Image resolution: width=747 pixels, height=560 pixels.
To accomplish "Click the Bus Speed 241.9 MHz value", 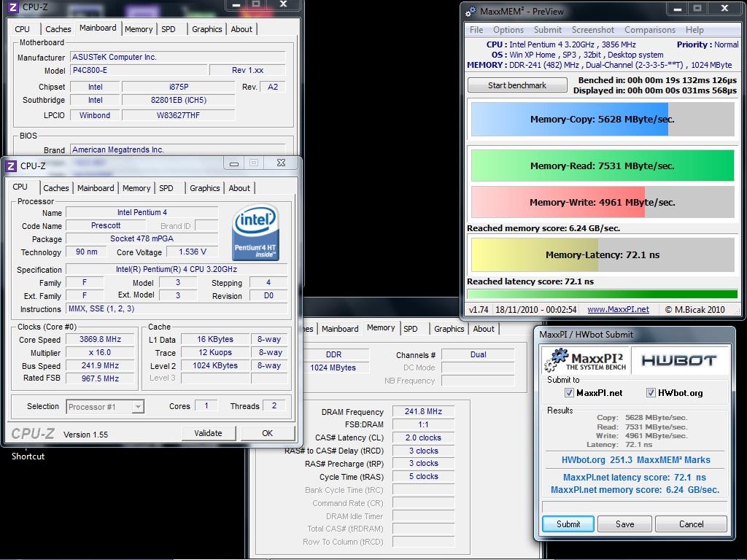I will tap(100, 365).
